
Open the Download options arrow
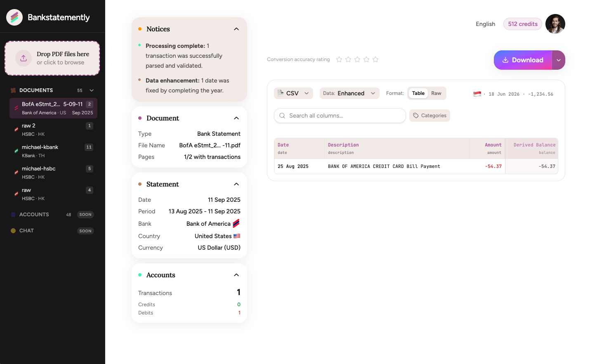(558, 60)
